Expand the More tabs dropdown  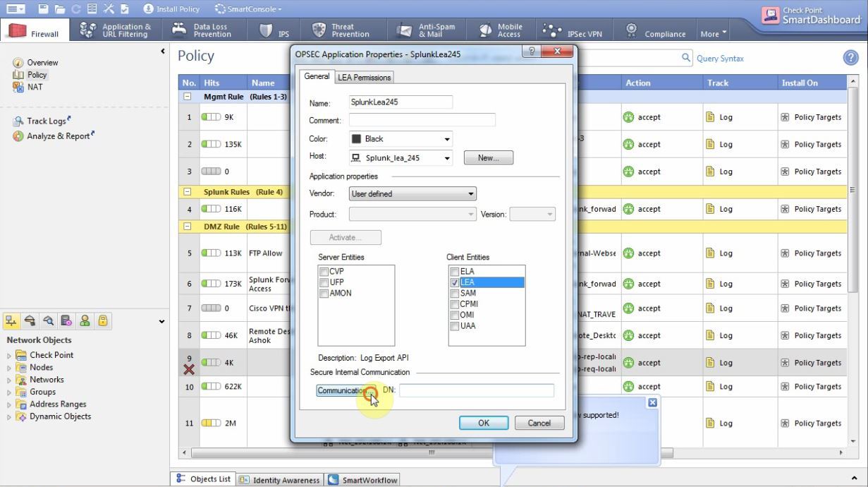click(713, 33)
